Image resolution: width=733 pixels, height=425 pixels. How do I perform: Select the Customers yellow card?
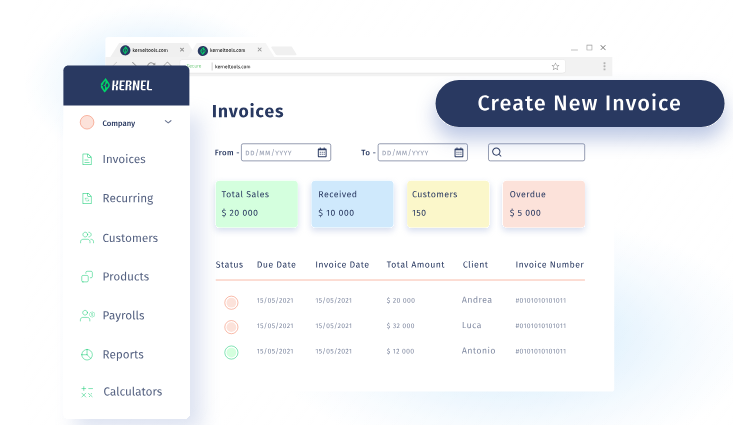tap(448, 204)
